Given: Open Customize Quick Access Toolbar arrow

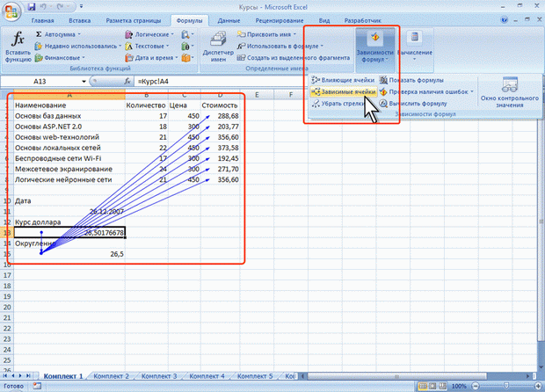Looking at the screenshot, I should click(x=82, y=7).
